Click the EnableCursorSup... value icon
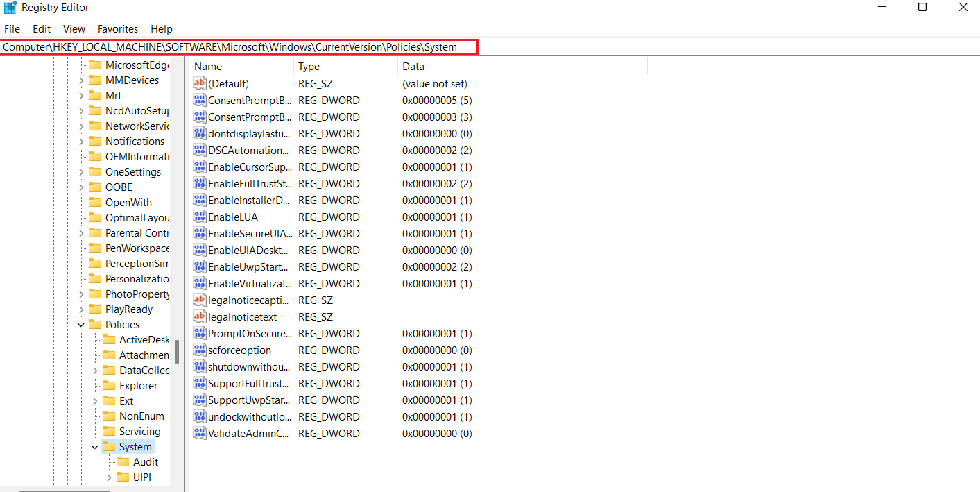This screenshot has width=980, height=492. (x=200, y=167)
